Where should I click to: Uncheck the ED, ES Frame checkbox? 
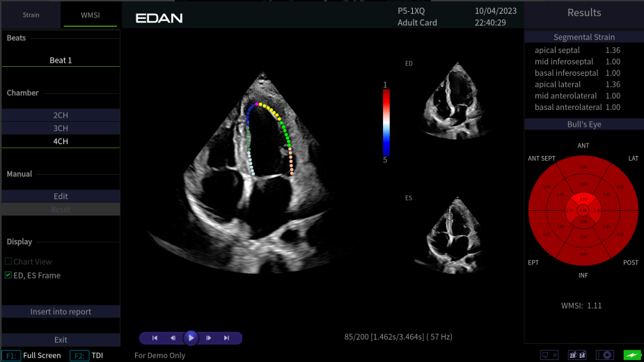point(8,276)
